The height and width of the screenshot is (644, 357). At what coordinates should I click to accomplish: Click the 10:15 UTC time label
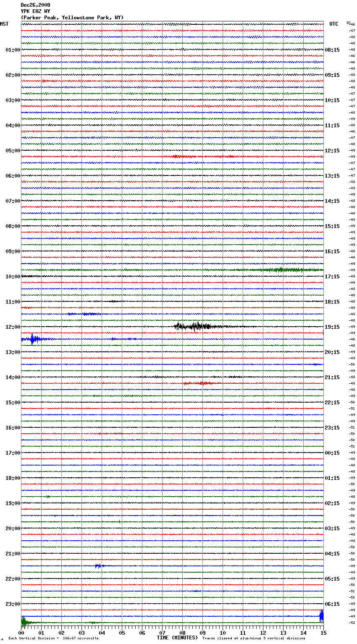332,100
